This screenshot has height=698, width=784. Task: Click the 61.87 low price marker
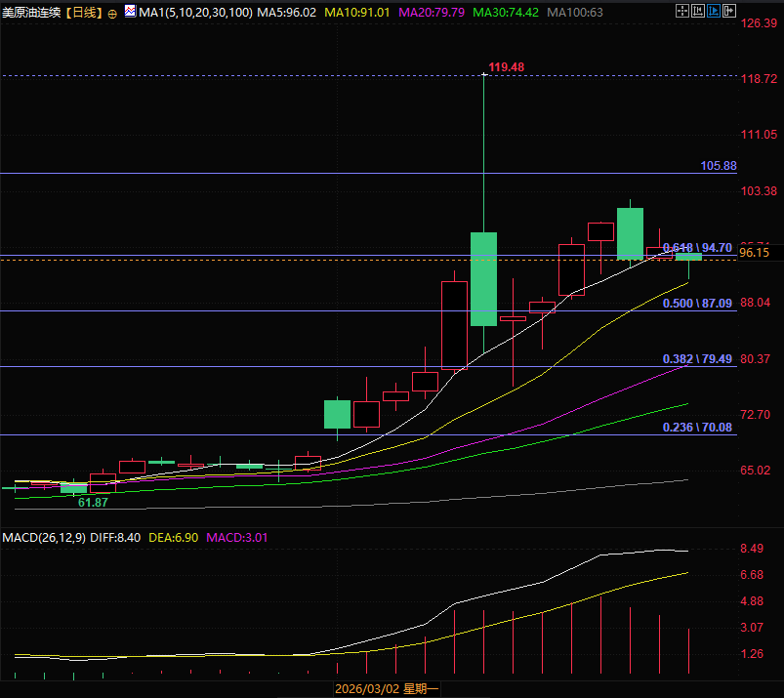pos(93,503)
